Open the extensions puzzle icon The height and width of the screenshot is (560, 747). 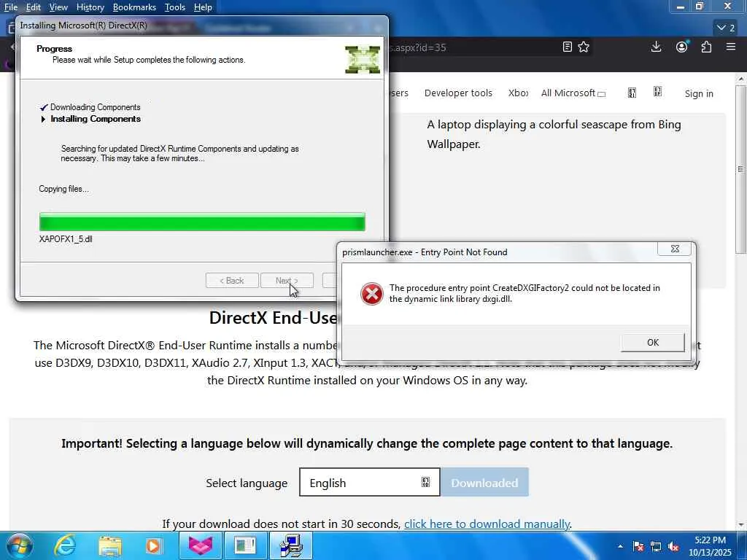pyautogui.click(x=706, y=47)
